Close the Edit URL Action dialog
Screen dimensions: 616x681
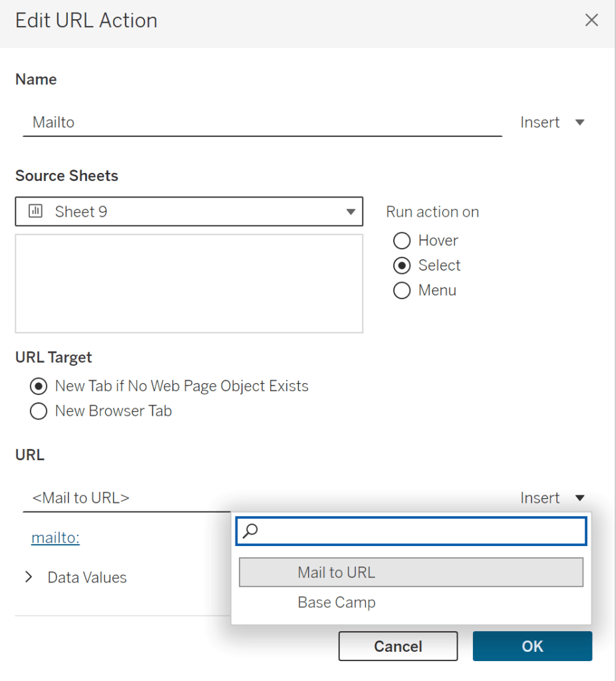tap(591, 21)
